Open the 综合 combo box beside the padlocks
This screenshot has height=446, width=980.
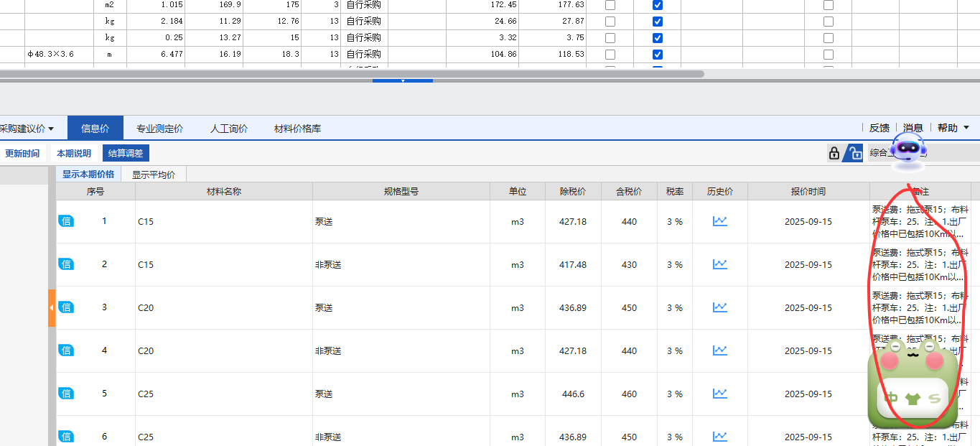(923, 153)
